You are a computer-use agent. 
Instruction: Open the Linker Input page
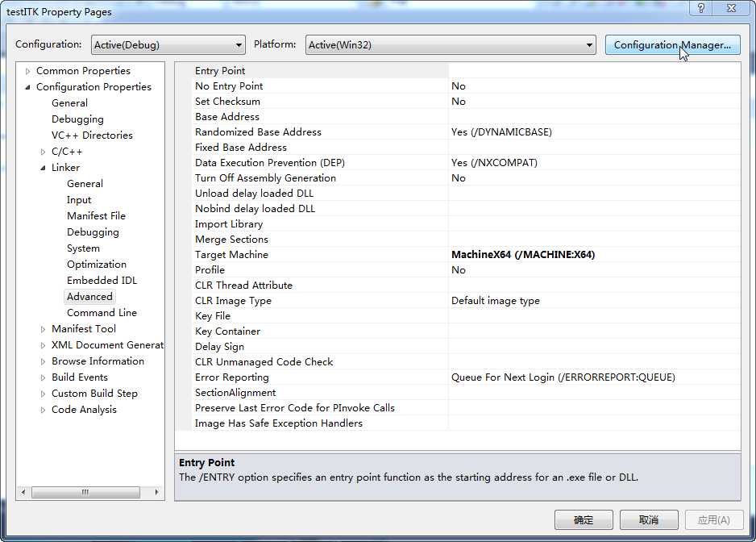coord(79,200)
